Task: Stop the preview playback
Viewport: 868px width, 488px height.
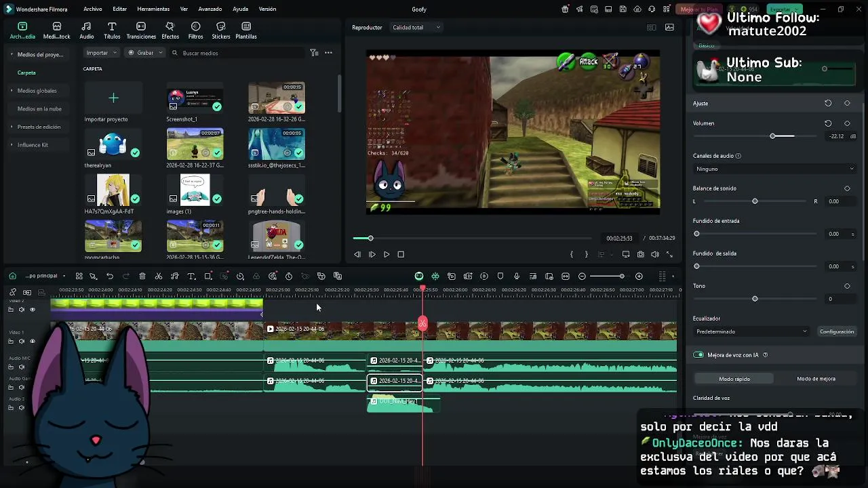Action: click(x=401, y=254)
